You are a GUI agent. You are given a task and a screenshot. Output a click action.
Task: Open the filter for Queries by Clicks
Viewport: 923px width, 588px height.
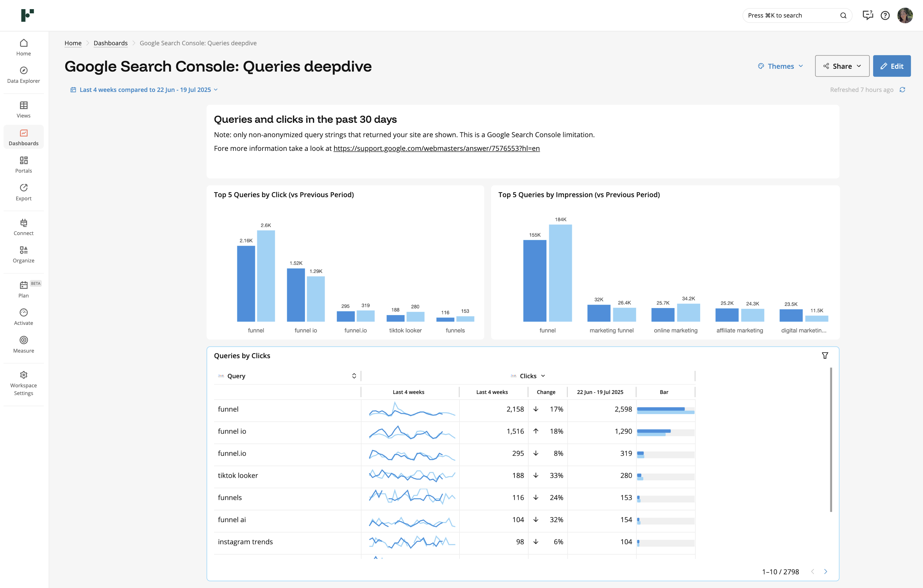[x=825, y=355]
